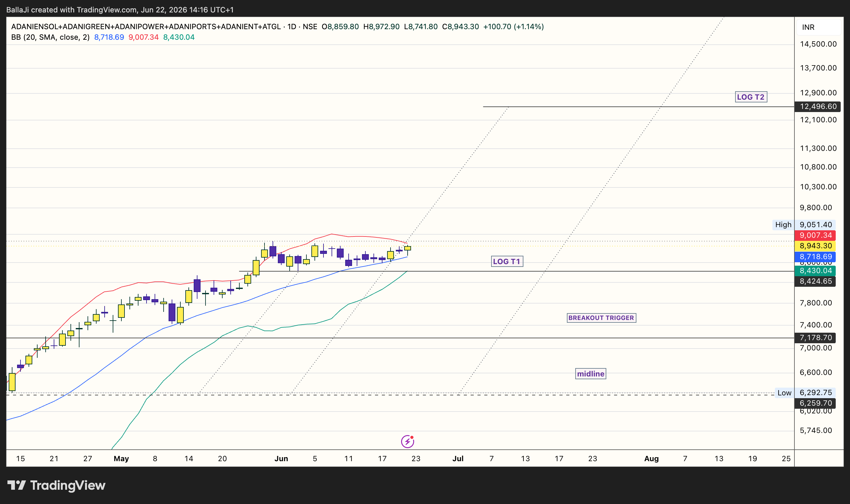Click the 8,424.65 horizontal line price tag
This screenshot has height=504, width=850.
[x=815, y=281]
